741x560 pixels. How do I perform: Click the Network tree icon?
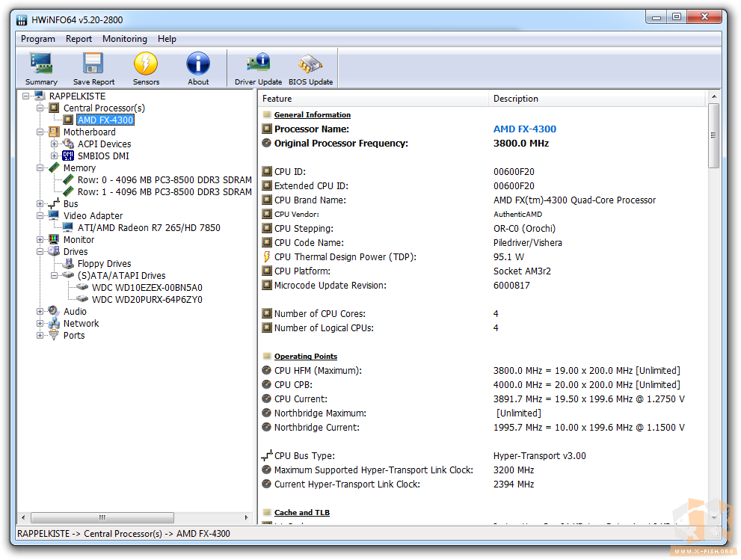point(54,323)
